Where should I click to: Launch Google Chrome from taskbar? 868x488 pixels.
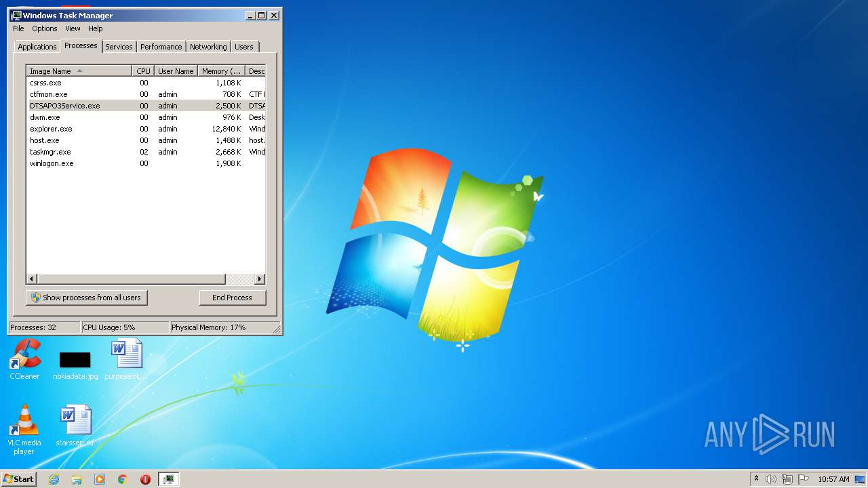click(x=123, y=479)
